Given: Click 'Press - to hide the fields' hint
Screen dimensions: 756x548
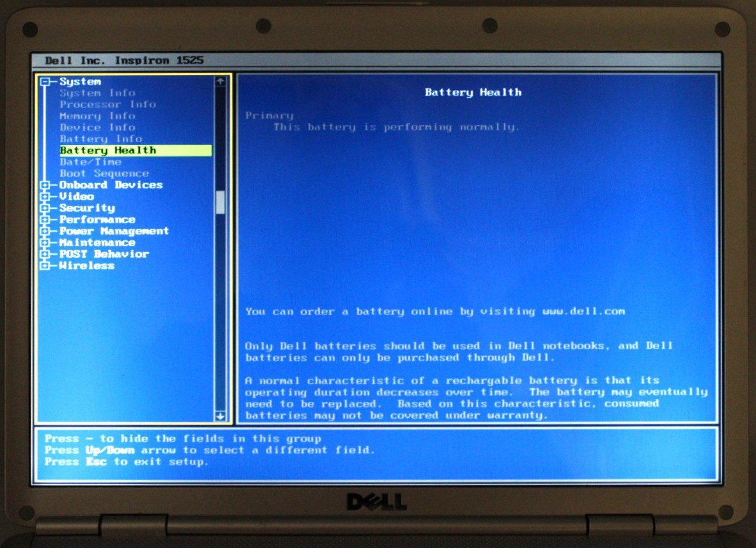Looking at the screenshot, I should pyautogui.click(x=183, y=439).
